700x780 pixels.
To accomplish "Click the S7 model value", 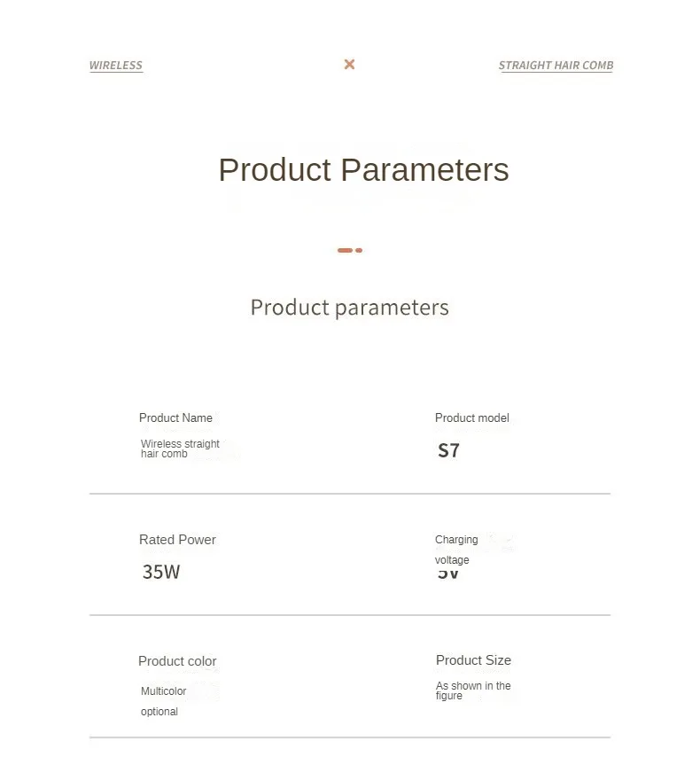I will pos(448,450).
